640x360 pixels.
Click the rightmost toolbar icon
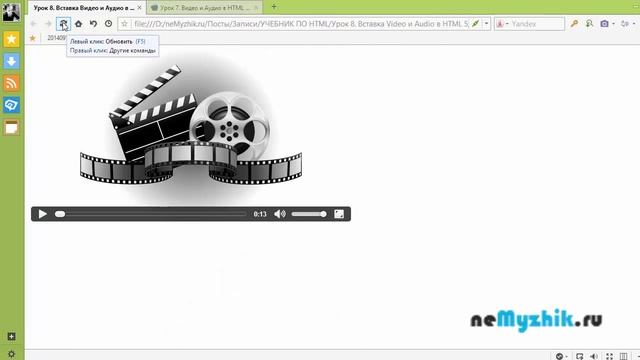[625, 24]
